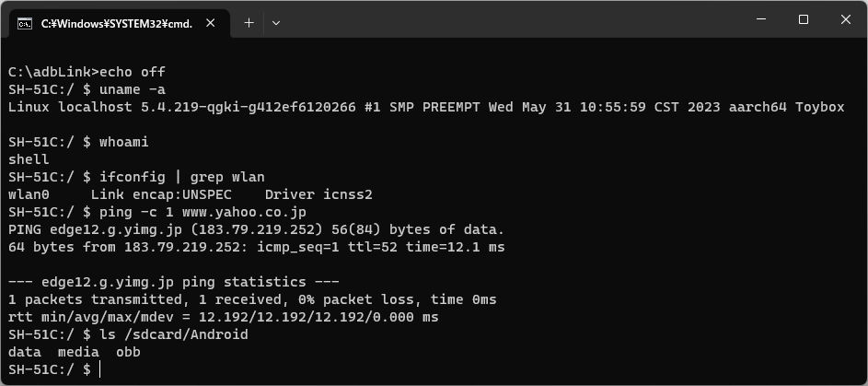Click the 'shell' output line
The image size is (868, 386).
coord(29,160)
